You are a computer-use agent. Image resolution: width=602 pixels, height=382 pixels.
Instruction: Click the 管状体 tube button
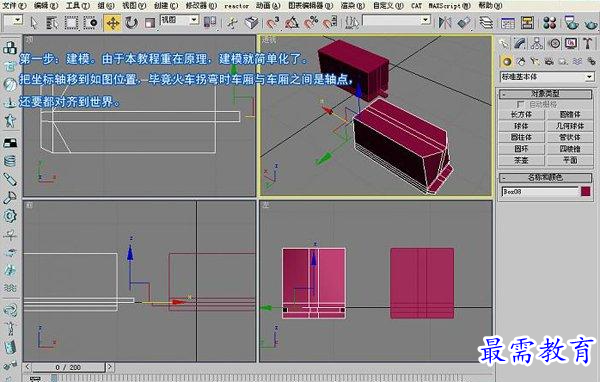tap(570, 137)
